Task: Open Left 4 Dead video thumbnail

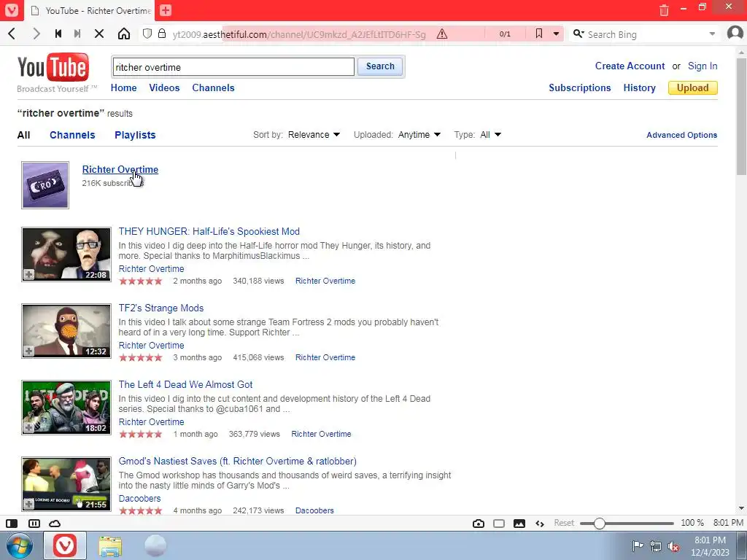Action: (x=66, y=408)
